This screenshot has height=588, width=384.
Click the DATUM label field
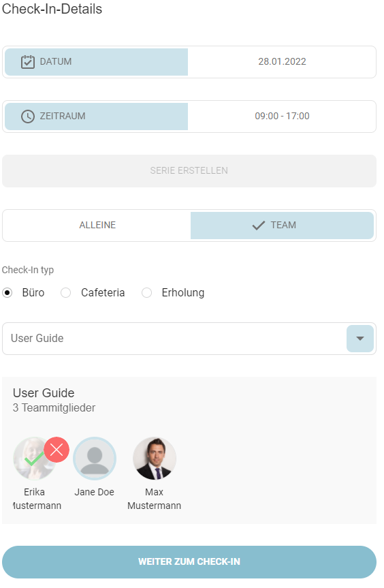[x=96, y=62]
